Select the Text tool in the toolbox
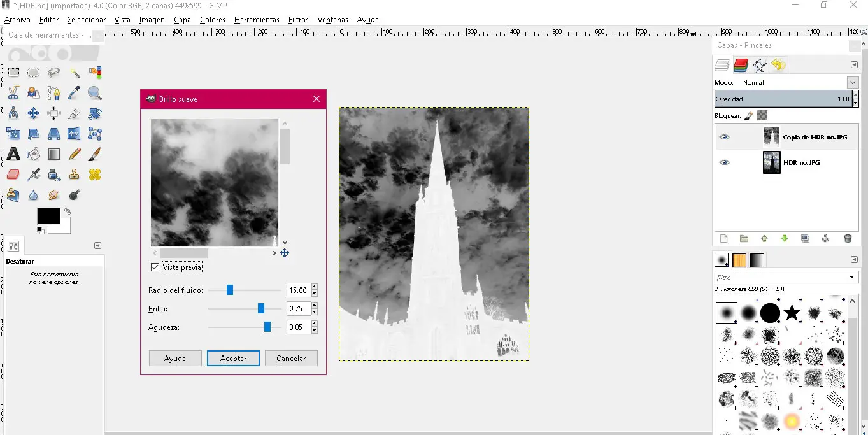The width and height of the screenshot is (868, 435). (x=13, y=154)
